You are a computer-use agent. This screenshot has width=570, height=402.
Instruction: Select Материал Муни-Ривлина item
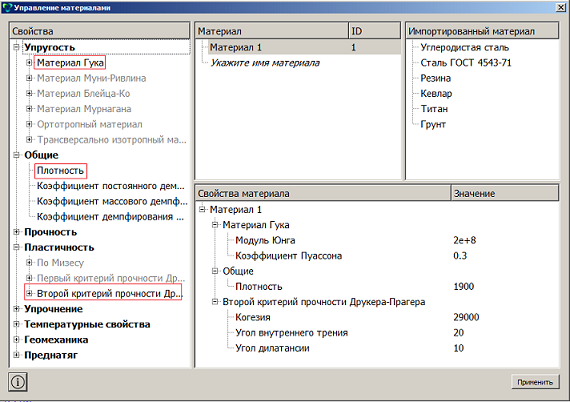click(91, 78)
